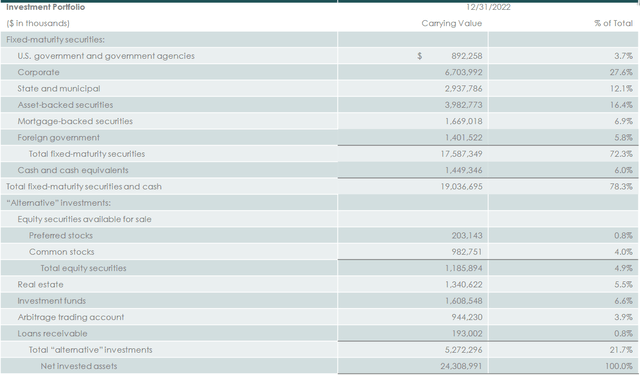The image size is (640, 375).
Task: Click 'Mortgage-backed securities' row label
Action: (75, 121)
